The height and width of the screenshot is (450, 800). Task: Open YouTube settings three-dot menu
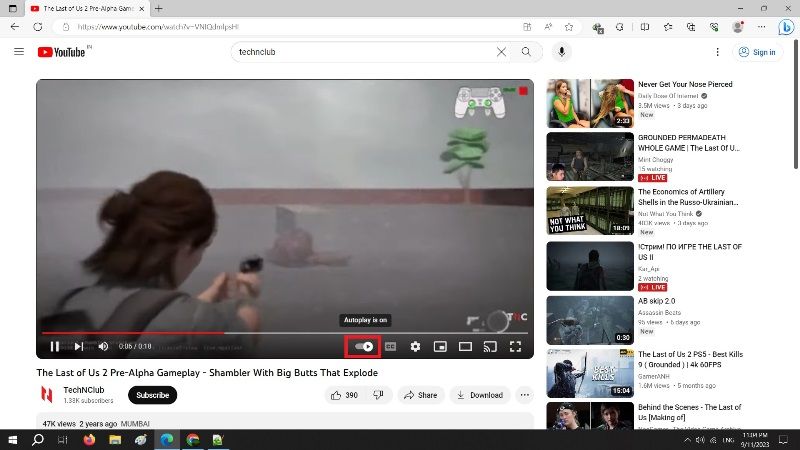click(717, 52)
